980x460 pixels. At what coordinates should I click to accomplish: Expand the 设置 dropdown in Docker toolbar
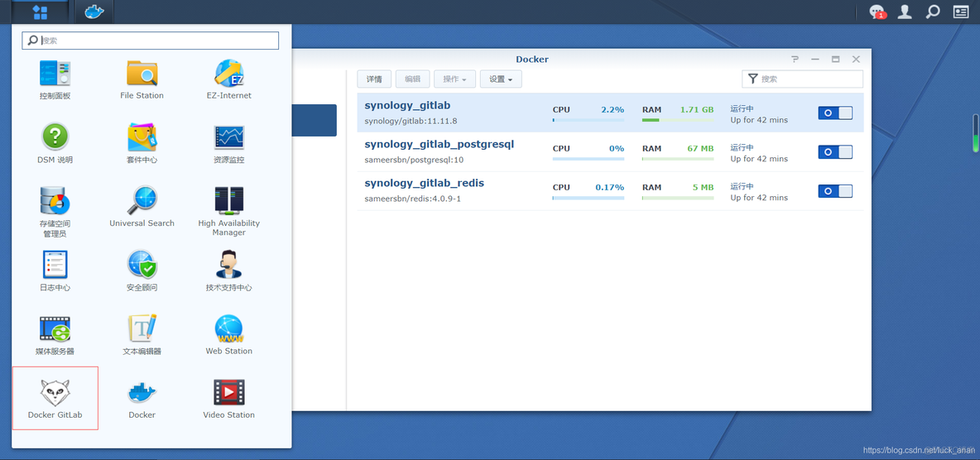(501, 79)
